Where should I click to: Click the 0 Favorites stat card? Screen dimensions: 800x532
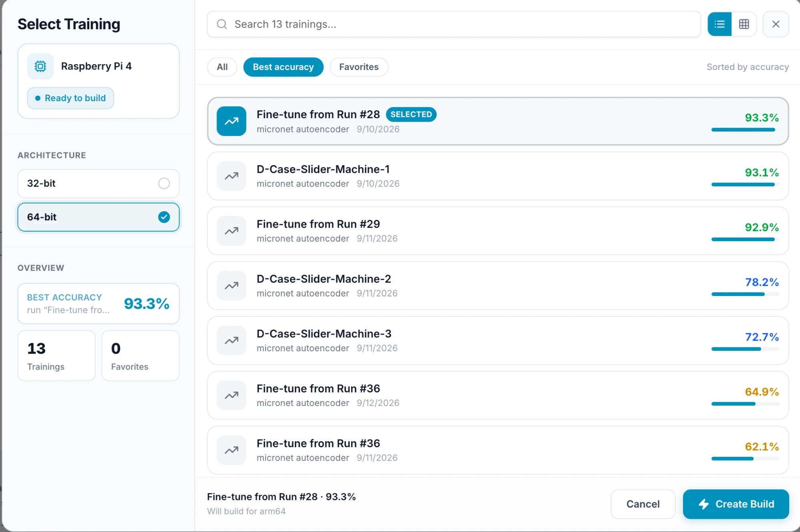[140, 356]
